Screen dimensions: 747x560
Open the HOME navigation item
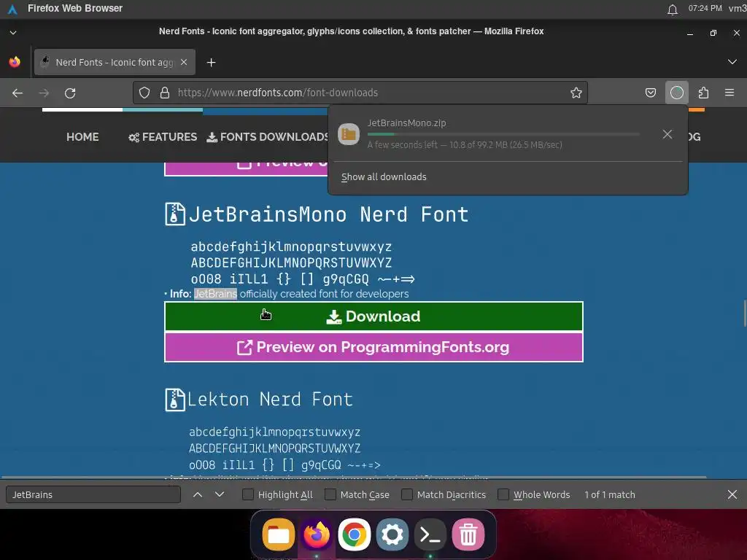point(82,137)
